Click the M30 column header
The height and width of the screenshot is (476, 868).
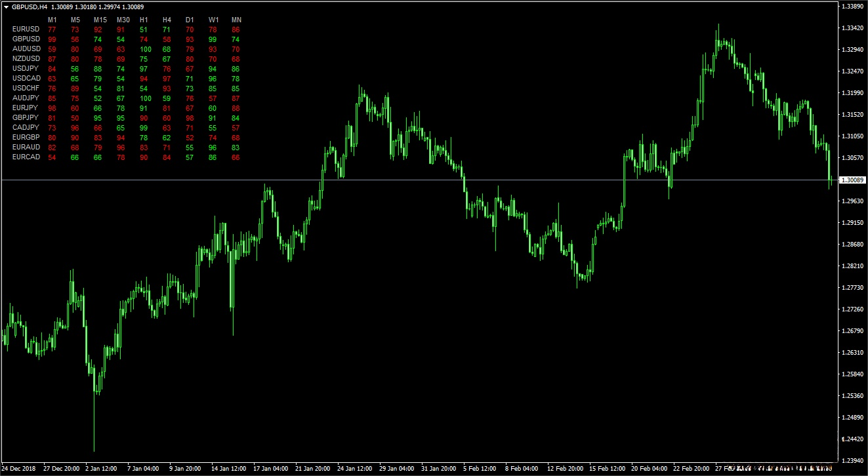click(123, 20)
